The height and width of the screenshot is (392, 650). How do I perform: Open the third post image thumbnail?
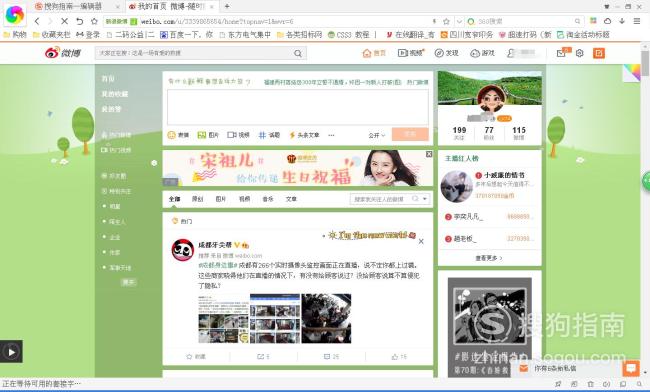(326, 318)
